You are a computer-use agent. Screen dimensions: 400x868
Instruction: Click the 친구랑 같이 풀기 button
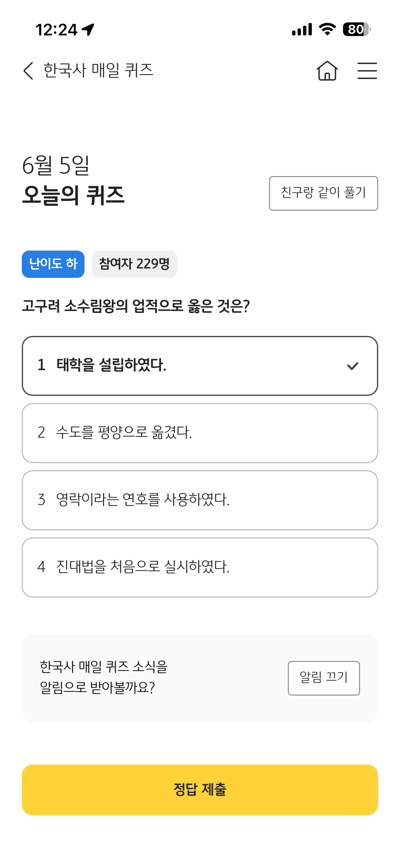pyautogui.click(x=323, y=193)
